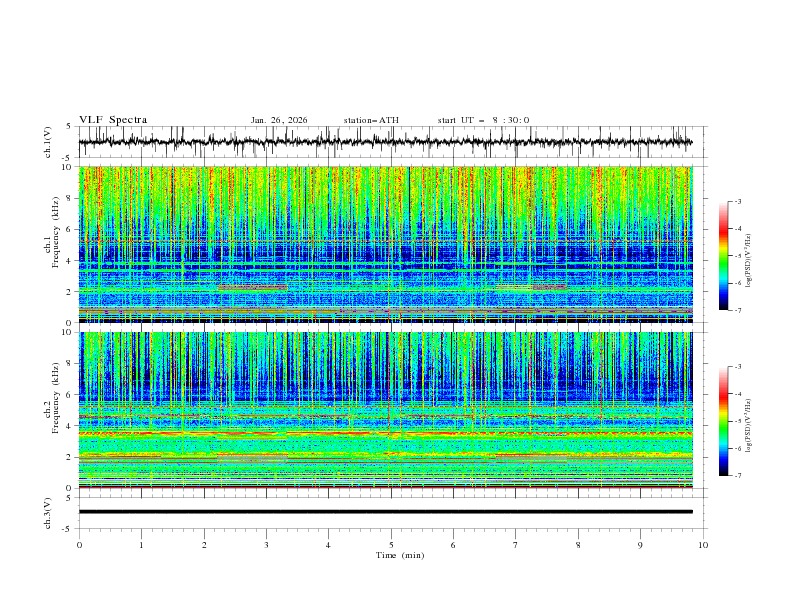Click time axis tick label '8'

tap(578, 545)
